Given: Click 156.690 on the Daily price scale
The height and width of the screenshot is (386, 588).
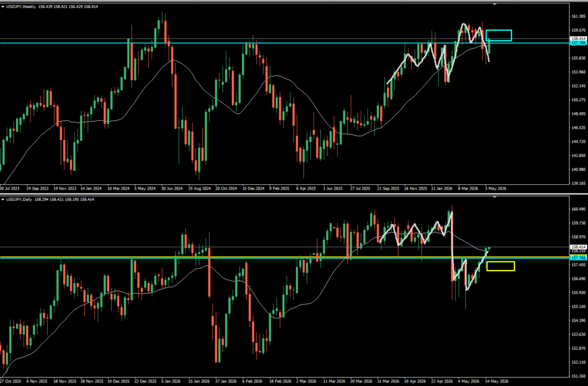Looking at the screenshot, I should click(579, 279).
